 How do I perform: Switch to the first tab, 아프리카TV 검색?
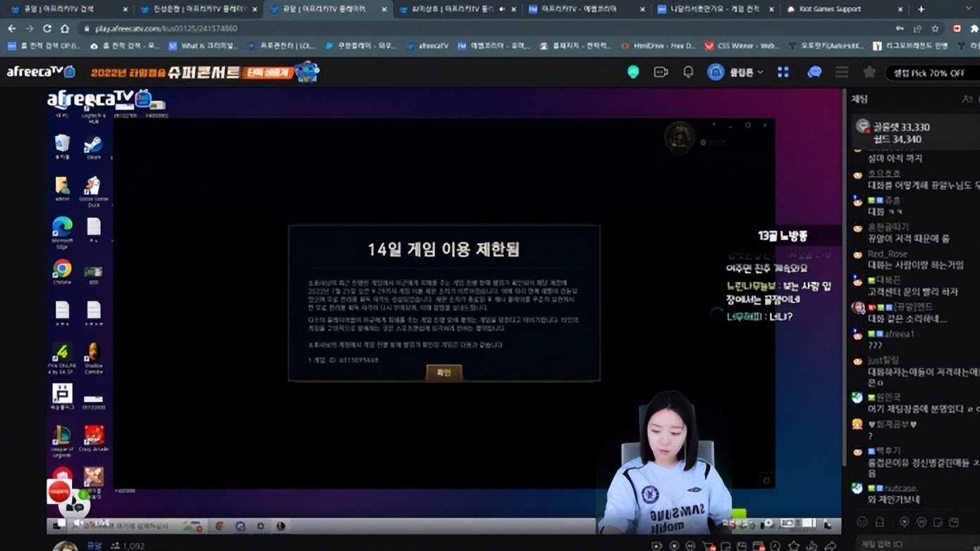click(68, 9)
